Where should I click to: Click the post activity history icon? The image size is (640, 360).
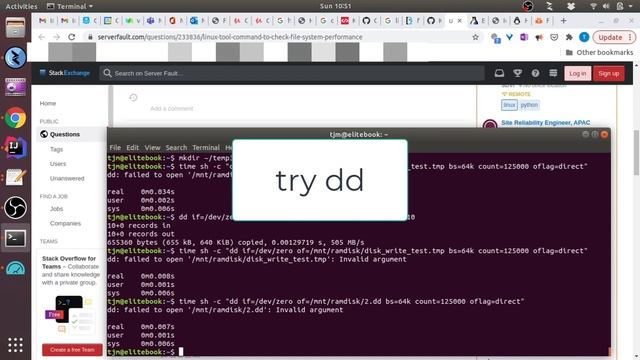click(133, 98)
